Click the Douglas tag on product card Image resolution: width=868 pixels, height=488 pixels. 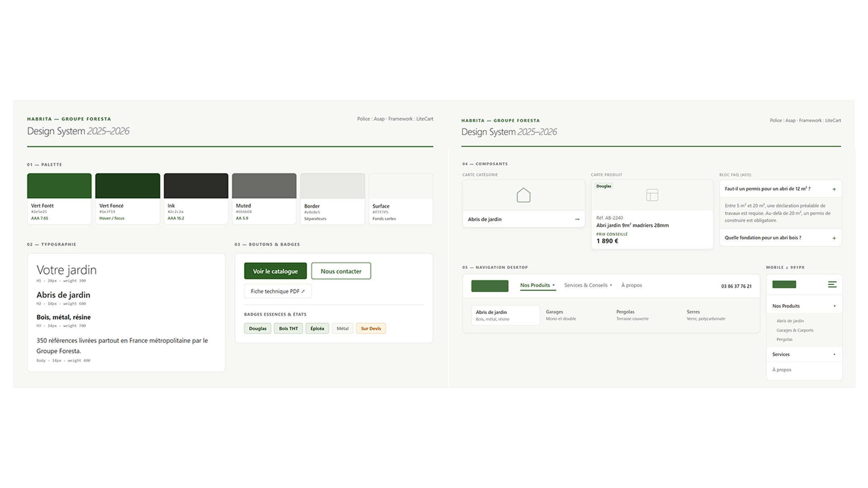604,186
